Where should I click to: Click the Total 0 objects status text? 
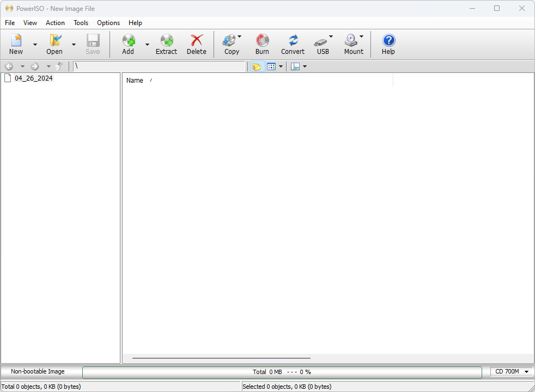pyautogui.click(x=41, y=387)
